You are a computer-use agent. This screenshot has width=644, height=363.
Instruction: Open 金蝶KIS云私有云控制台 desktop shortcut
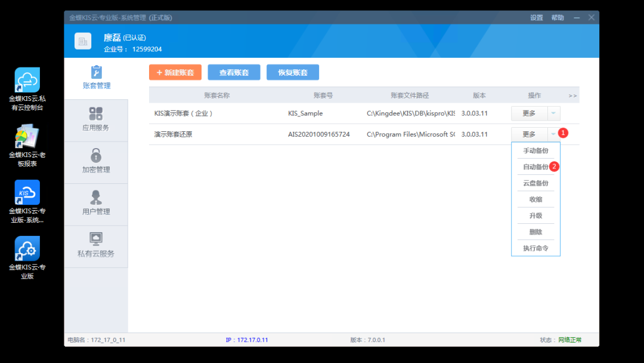click(27, 89)
